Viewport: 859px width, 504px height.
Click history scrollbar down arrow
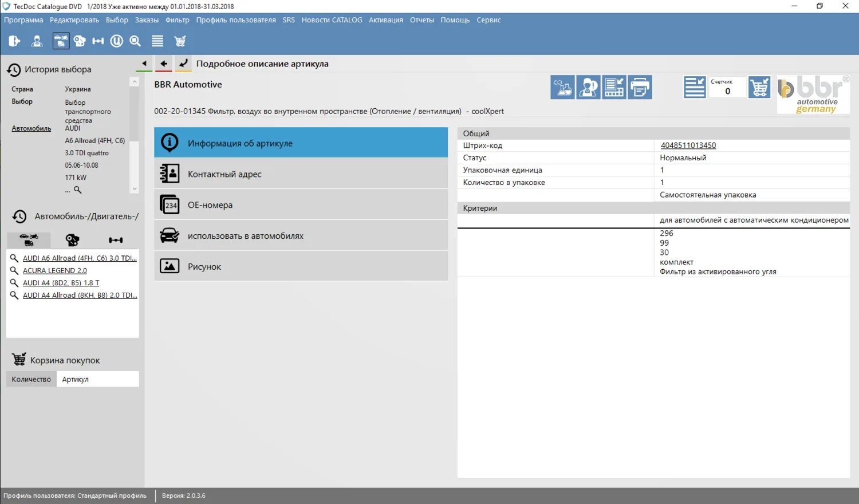point(135,189)
